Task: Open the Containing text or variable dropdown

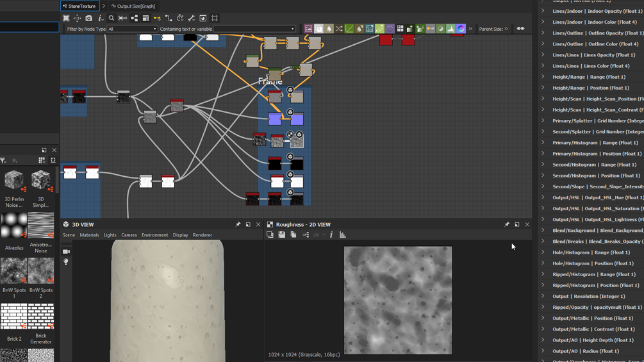Action: (x=292, y=29)
